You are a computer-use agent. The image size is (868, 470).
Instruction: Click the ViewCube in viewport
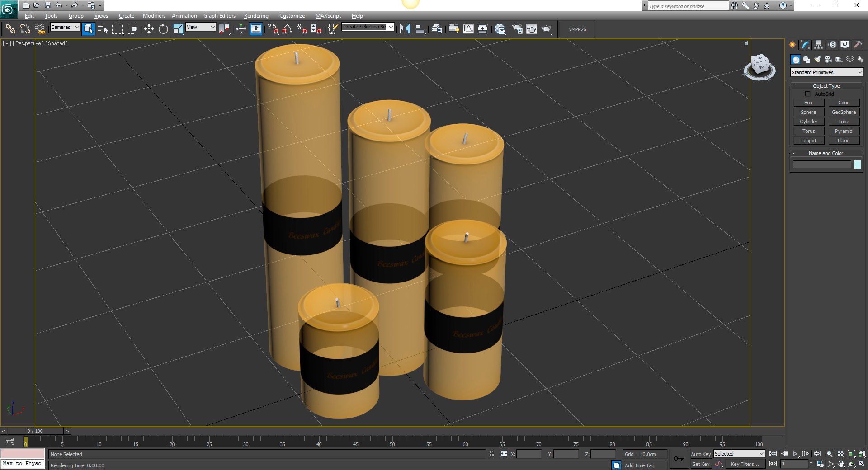760,67
